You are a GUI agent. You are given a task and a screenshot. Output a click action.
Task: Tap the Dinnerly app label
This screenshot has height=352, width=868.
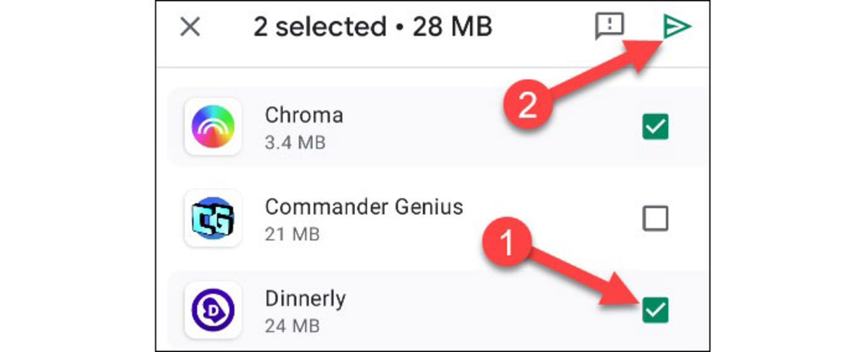pos(305,297)
